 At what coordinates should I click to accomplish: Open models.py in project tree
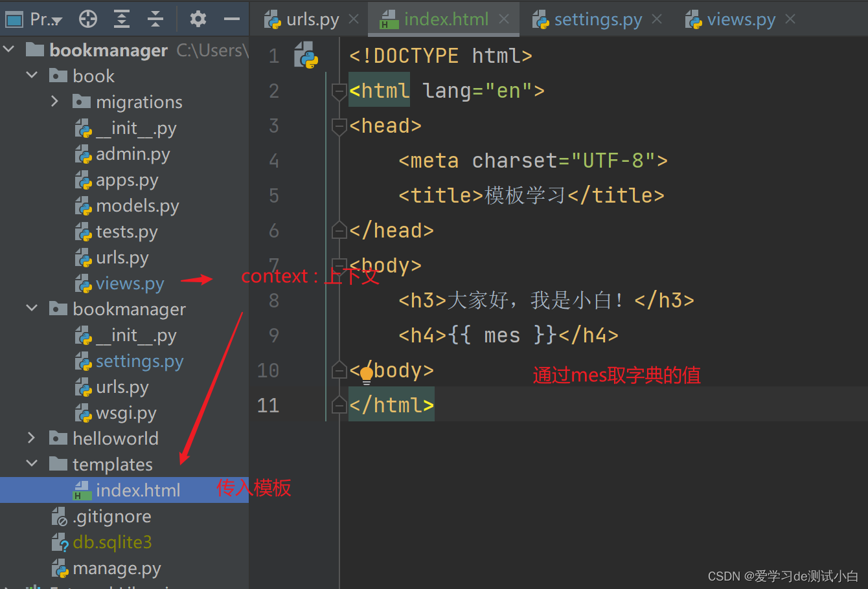137,206
